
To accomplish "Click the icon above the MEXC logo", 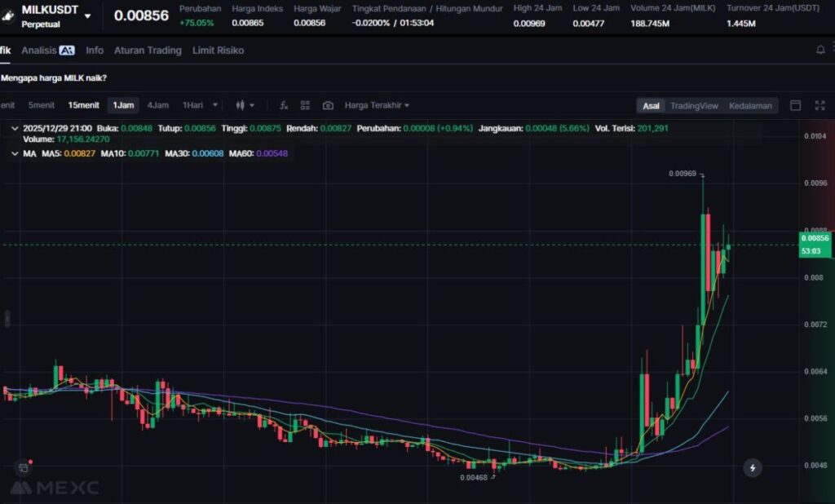I will [24, 468].
